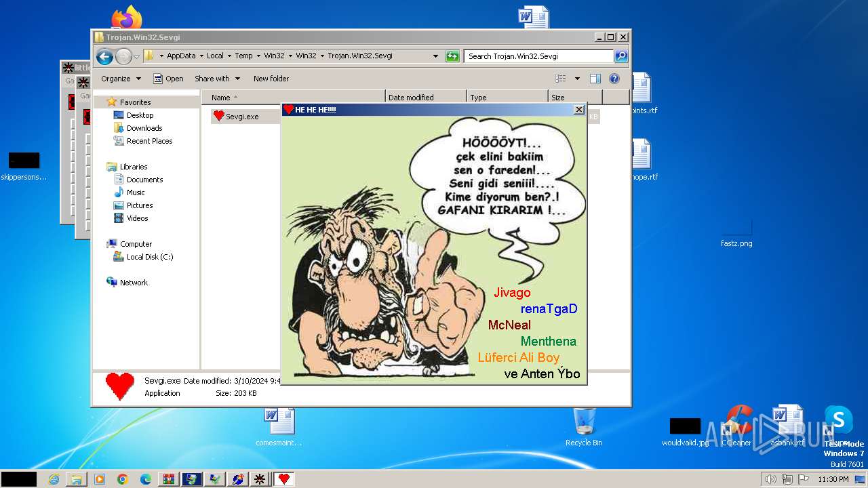868x488 pixels.
Task: Open Downloads in the navigation pane
Action: 144,128
